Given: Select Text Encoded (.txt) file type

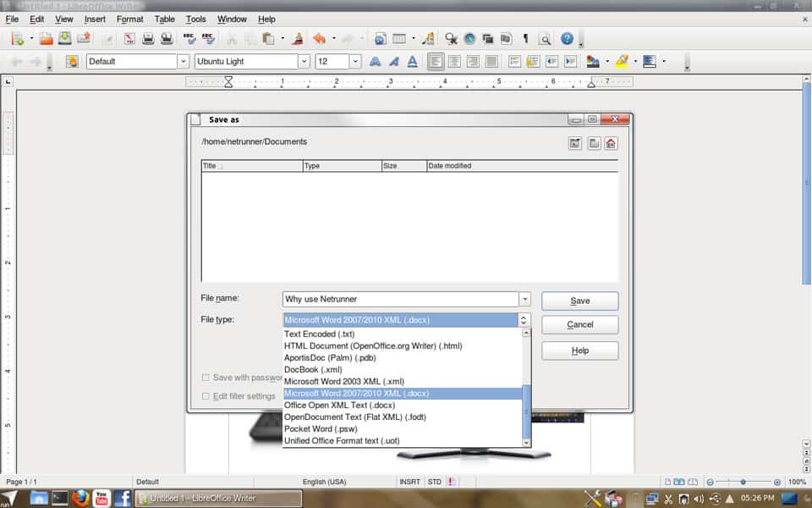Looking at the screenshot, I should (320, 334).
